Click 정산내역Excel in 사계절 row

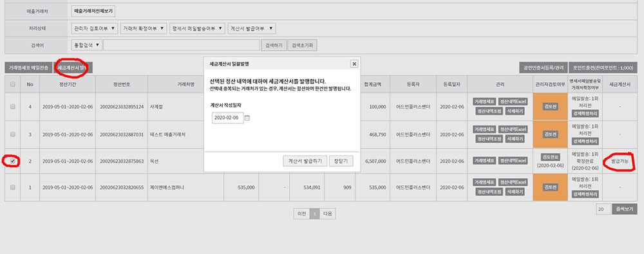(x=513, y=102)
